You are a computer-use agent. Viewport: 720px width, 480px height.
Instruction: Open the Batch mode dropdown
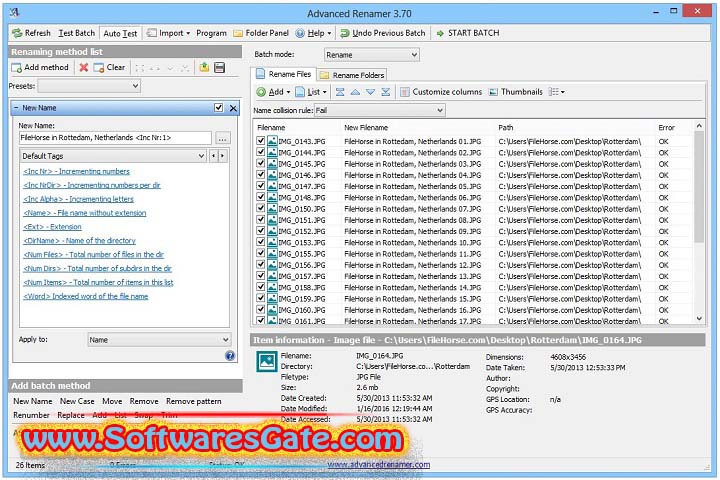pyautogui.click(x=371, y=55)
